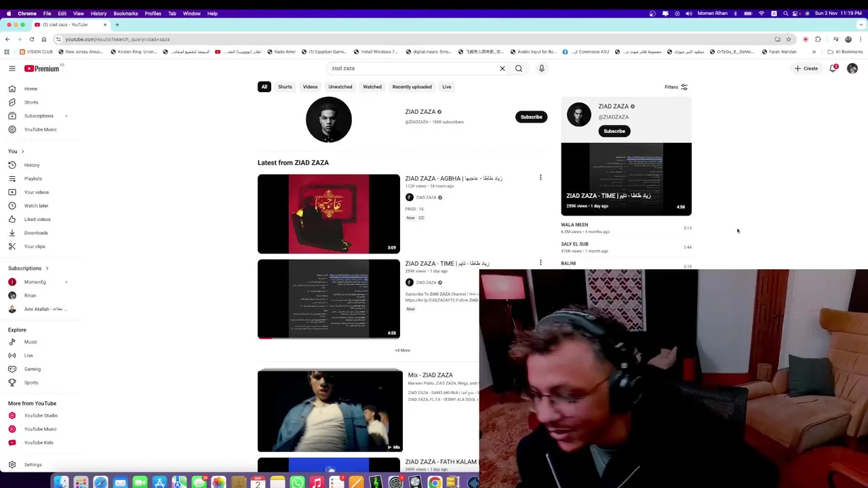Image resolution: width=868 pixels, height=488 pixels.
Task: Open Gaming under Explore
Action: coord(32,369)
